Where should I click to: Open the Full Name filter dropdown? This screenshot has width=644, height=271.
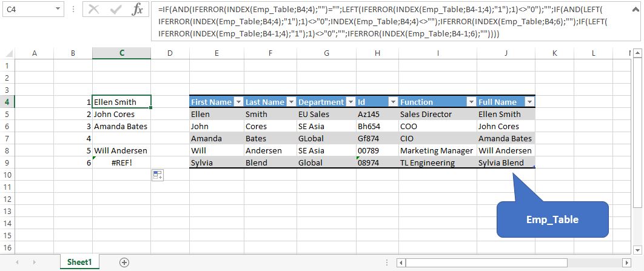coord(530,102)
